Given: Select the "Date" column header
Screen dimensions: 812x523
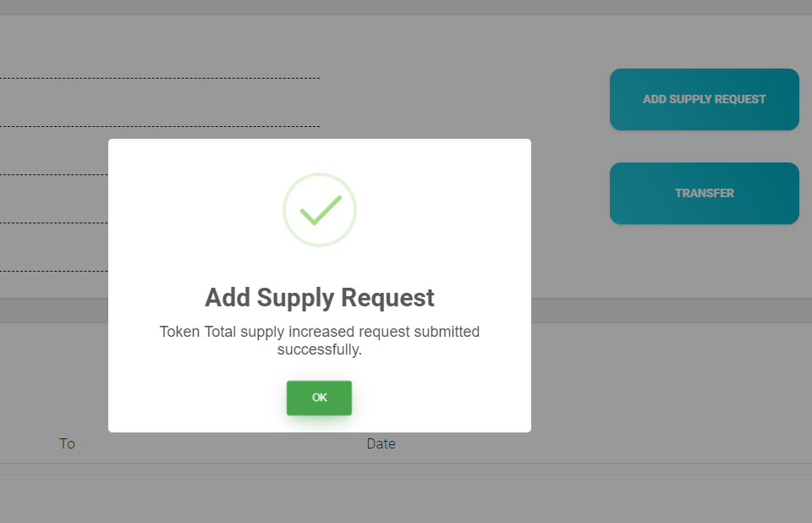Looking at the screenshot, I should [381, 443].
